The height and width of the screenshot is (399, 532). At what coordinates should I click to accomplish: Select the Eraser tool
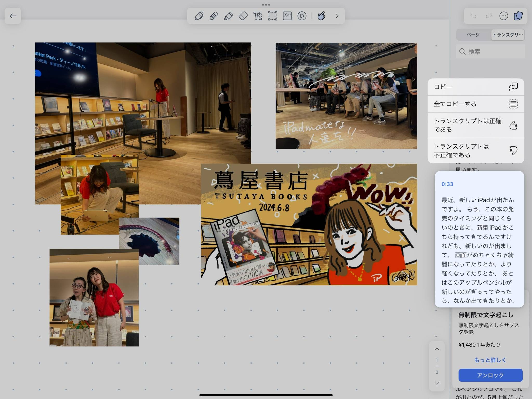click(x=243, y=16)
